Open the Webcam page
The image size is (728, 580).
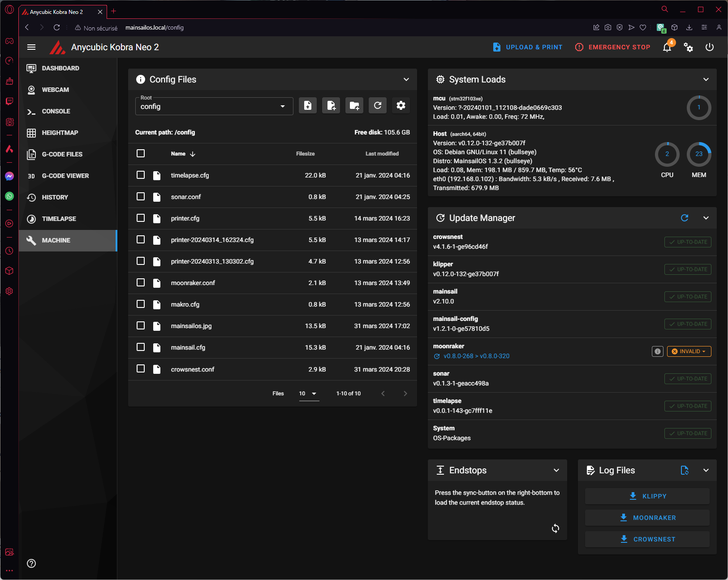68,90
